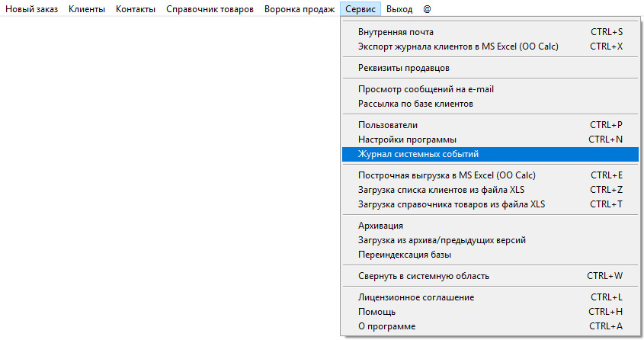The width and height of the screenshot is (644, 340).
Task: Select Внутренняя почта from the menu
Action: (x=396, y=32)
